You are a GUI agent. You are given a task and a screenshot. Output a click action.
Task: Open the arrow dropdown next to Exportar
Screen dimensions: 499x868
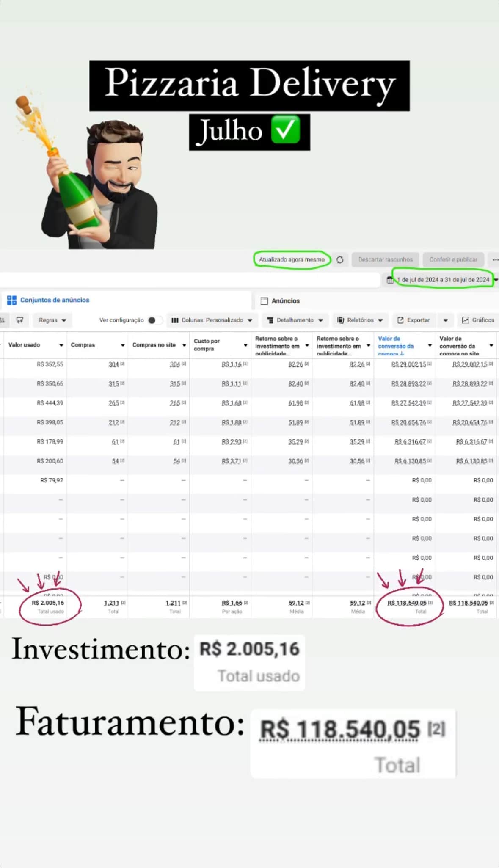pyautogui.click(x=445, y=320)
